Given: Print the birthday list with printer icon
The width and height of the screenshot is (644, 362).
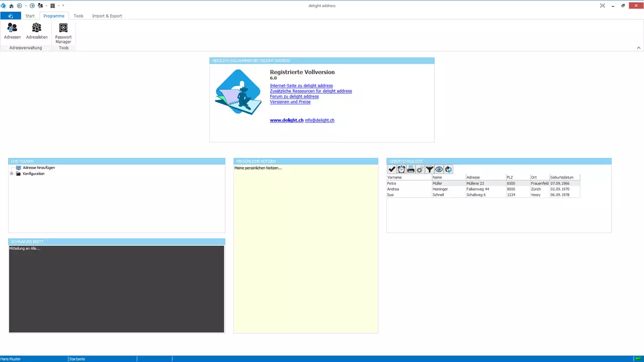Looking at the screenshot, I should pyautogui.click(x=411, y=169).
